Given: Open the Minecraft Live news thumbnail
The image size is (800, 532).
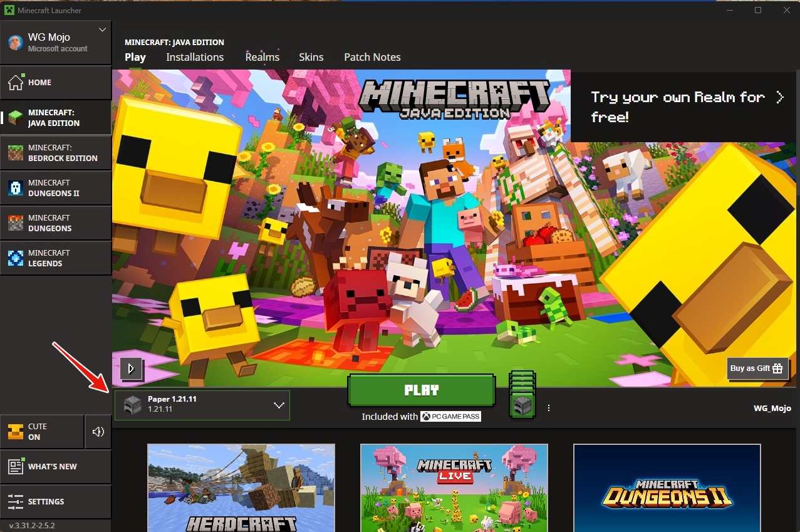Looking at the screenshot, I should 454,488.
